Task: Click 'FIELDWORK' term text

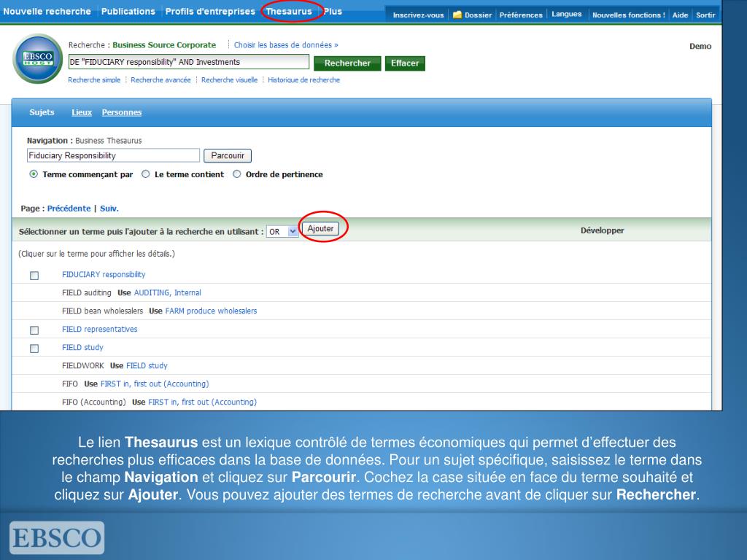Action: coord(83,366)
